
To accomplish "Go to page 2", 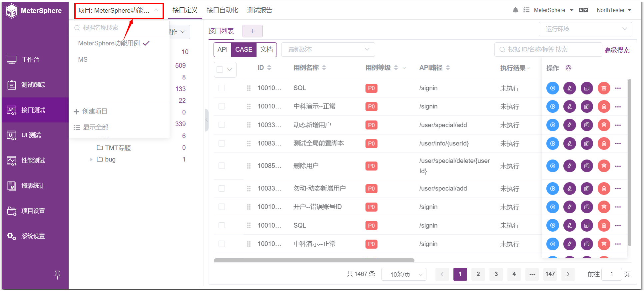I will tap(478, 274).
